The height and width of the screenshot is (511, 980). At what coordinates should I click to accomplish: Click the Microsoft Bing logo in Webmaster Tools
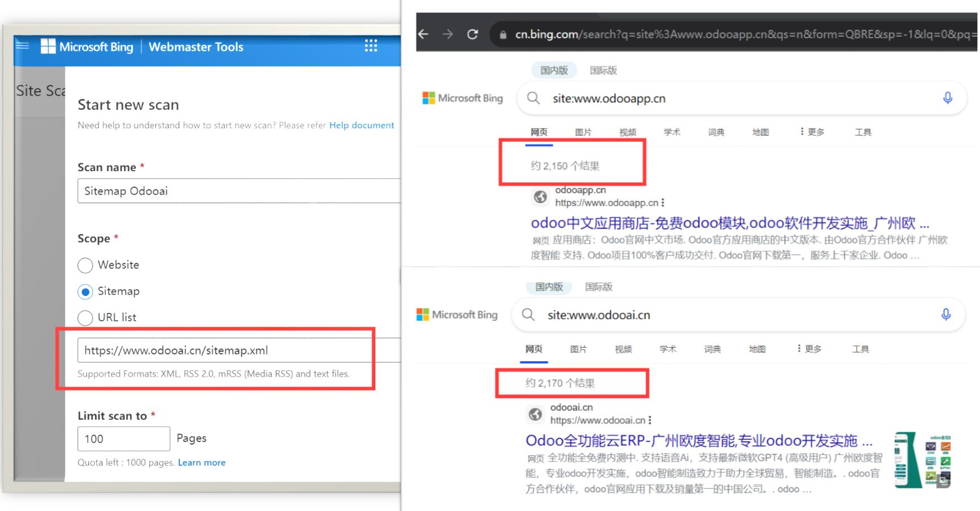coord(87,47)
